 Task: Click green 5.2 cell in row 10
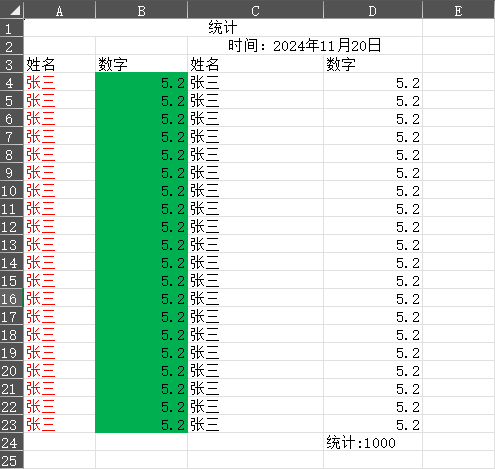(x=141, y=190)
